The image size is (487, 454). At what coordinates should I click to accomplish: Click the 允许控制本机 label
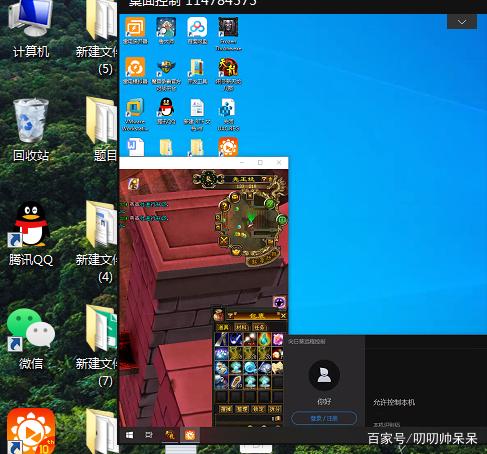394,402
